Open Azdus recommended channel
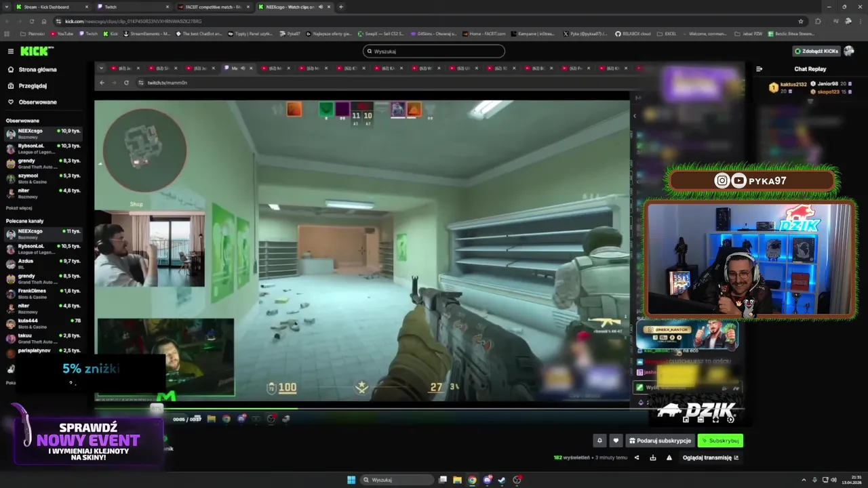Image resolution: width=868 pixels, height=488 pixels. pyautogui.click(x=43, y=263)
